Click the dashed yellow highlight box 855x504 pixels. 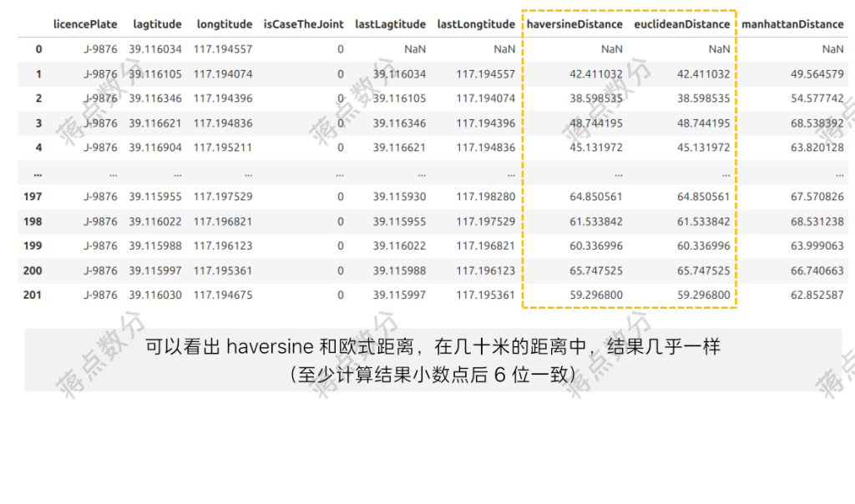pyautogui.click(x=629, y=159)
